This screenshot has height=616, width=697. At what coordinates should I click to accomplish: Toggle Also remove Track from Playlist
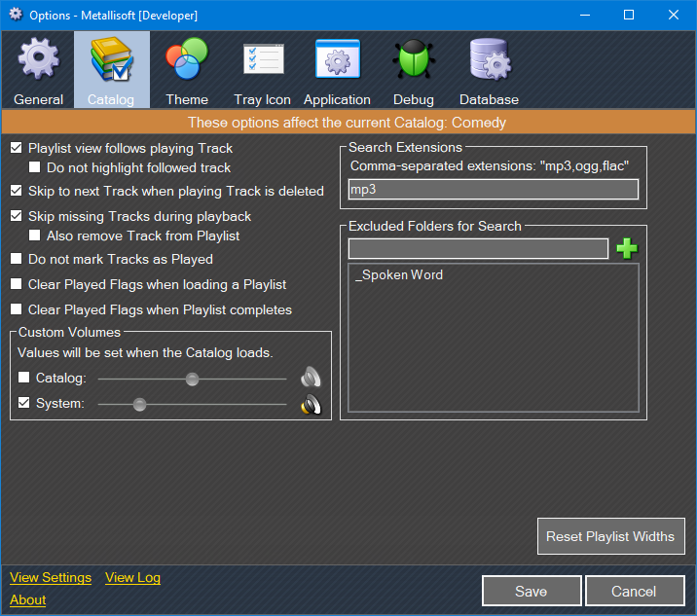click(x=36, y=236)
